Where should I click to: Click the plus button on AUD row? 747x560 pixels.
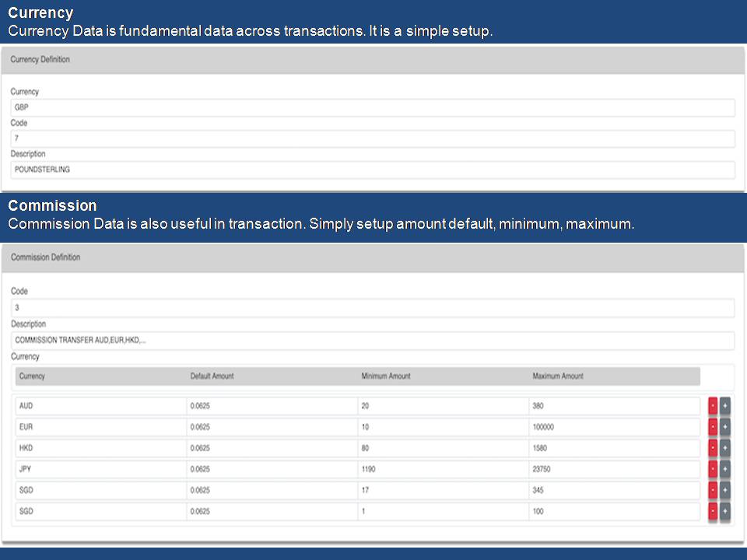pyautogui.click(x=725, y=406)
